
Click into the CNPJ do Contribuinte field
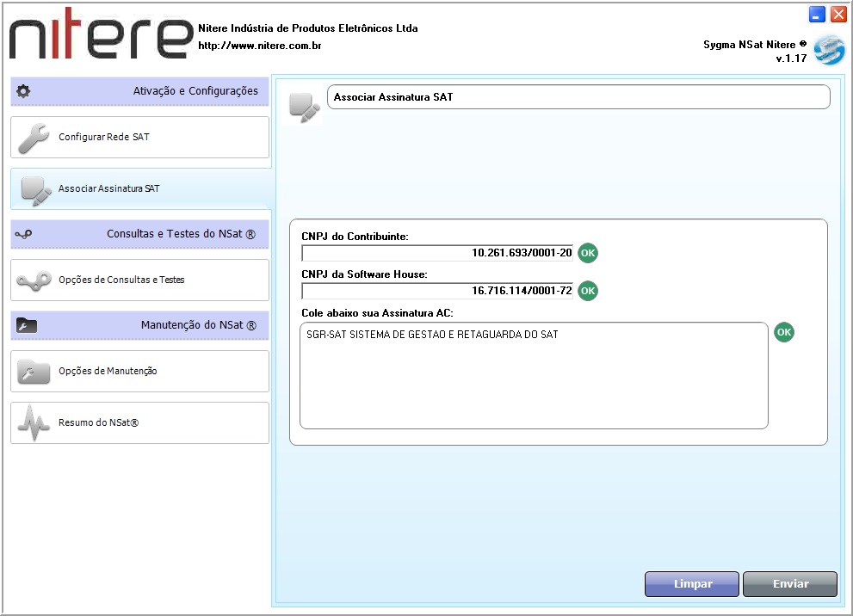[x=437, y=253]
